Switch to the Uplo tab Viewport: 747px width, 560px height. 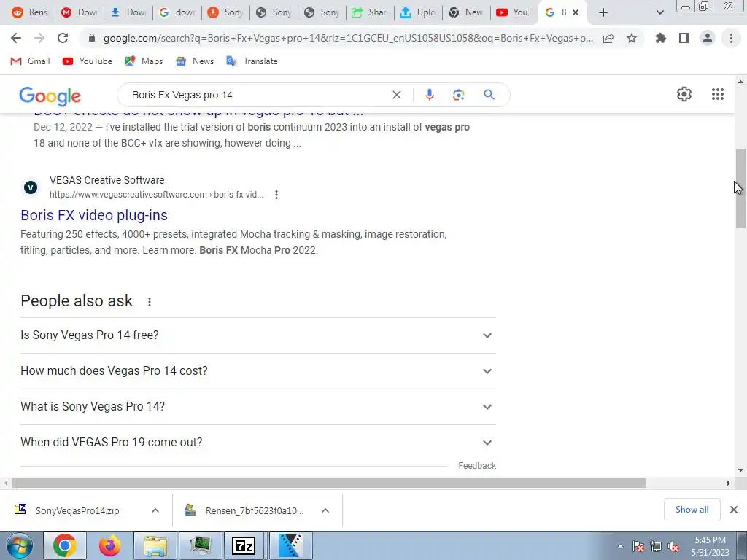[x=418, y=12]
